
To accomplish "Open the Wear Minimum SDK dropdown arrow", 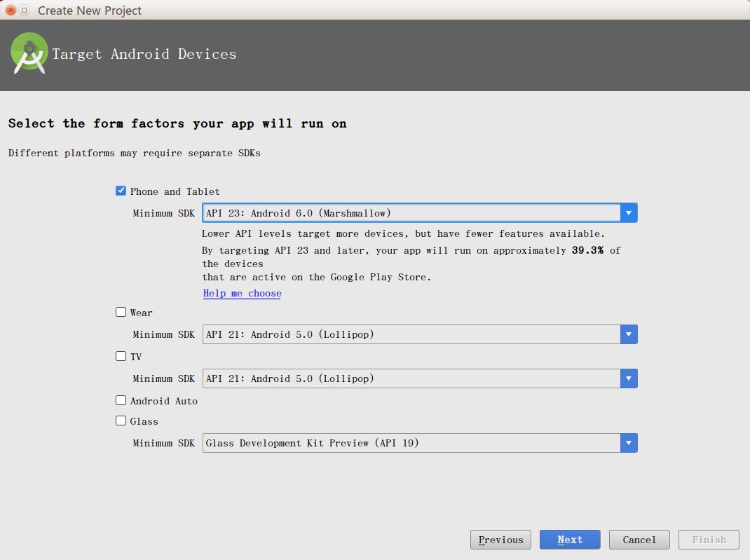I will tap(629, 334).
